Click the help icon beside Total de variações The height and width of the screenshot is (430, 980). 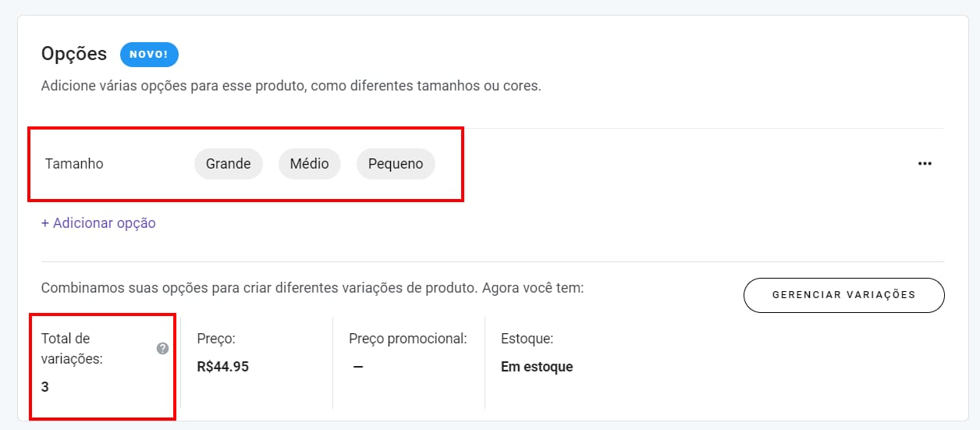click(x=162, y=349)
